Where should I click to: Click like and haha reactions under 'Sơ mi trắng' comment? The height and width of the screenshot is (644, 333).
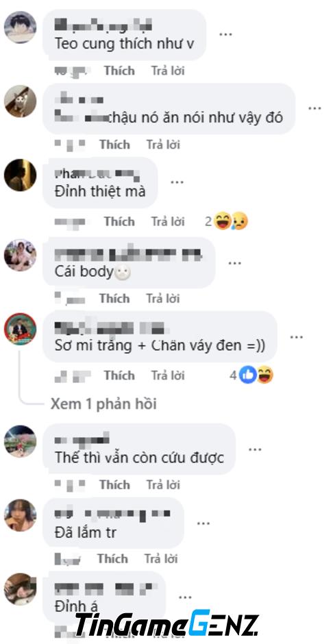click(x=256, y=375)
